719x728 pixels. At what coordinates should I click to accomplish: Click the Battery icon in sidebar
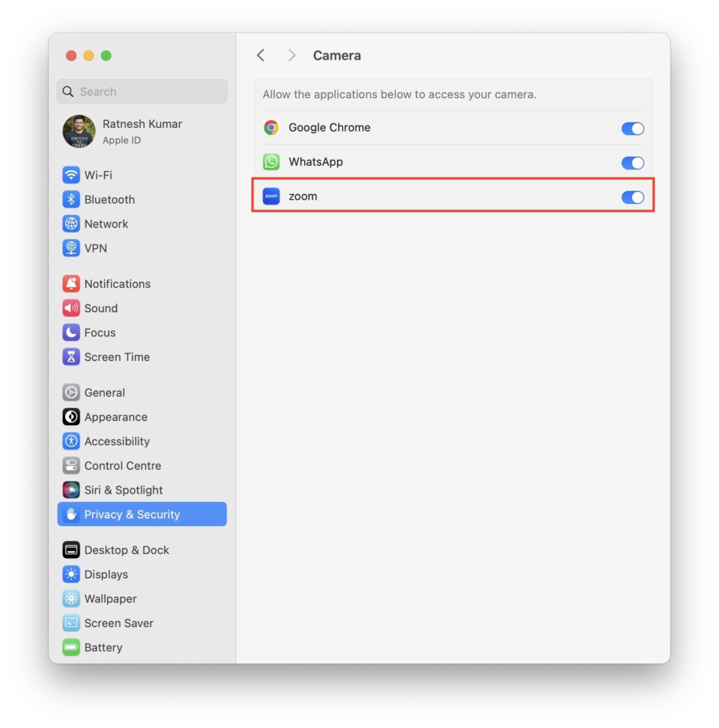(71, 647)
